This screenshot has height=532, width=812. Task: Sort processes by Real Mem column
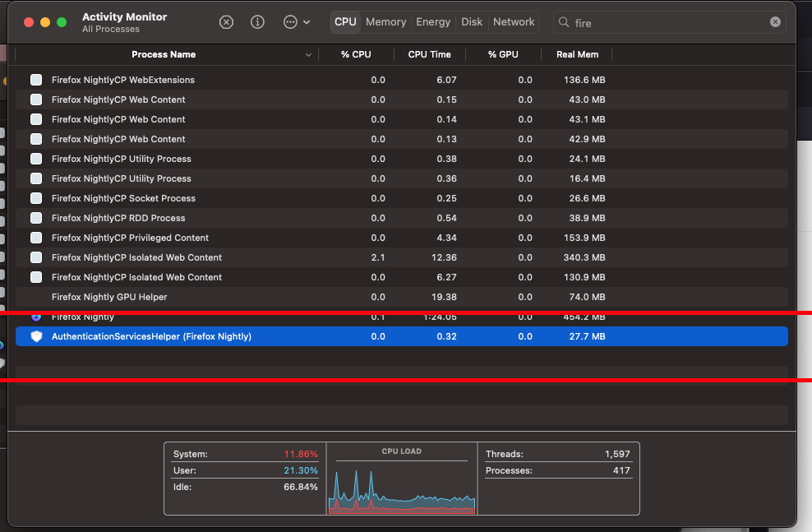[577, 54]
